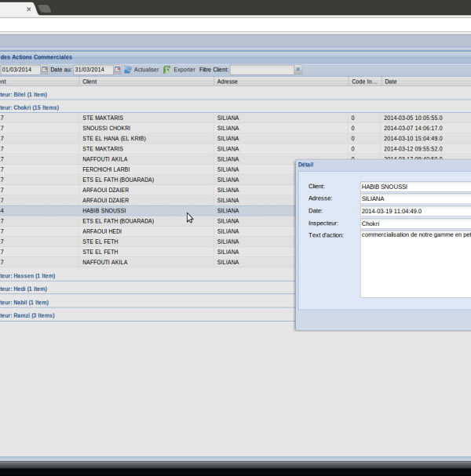Expand the Bilel inspector group

coord(24,94)
